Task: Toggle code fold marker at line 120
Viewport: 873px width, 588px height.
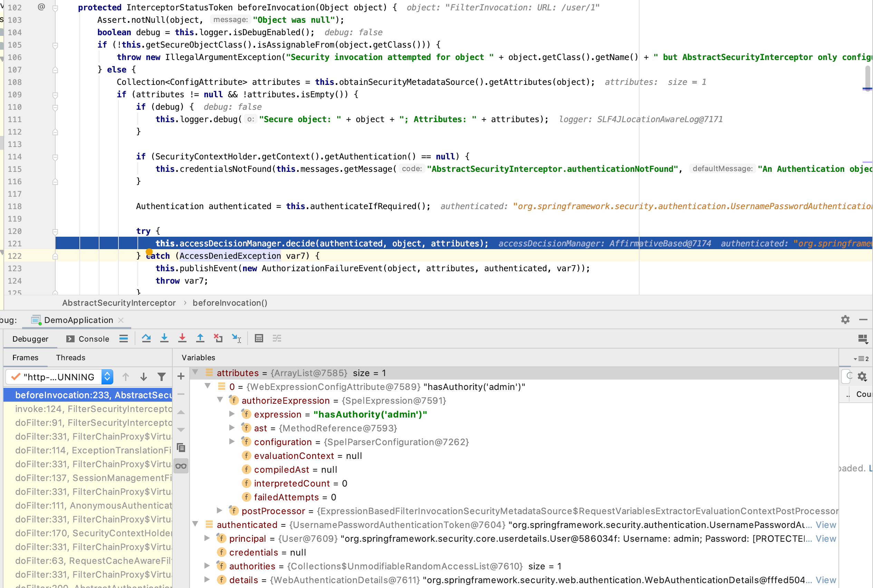Action: pos(55,232)
